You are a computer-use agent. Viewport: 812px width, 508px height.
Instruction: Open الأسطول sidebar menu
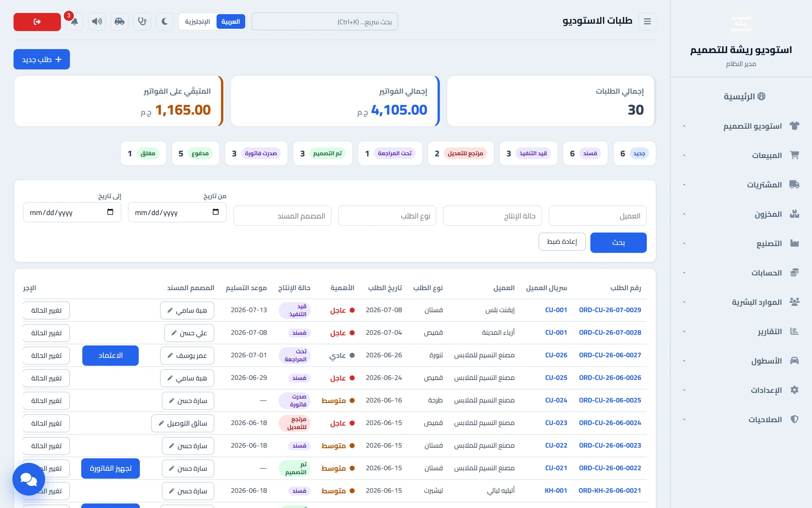click(x=741, y=361)
